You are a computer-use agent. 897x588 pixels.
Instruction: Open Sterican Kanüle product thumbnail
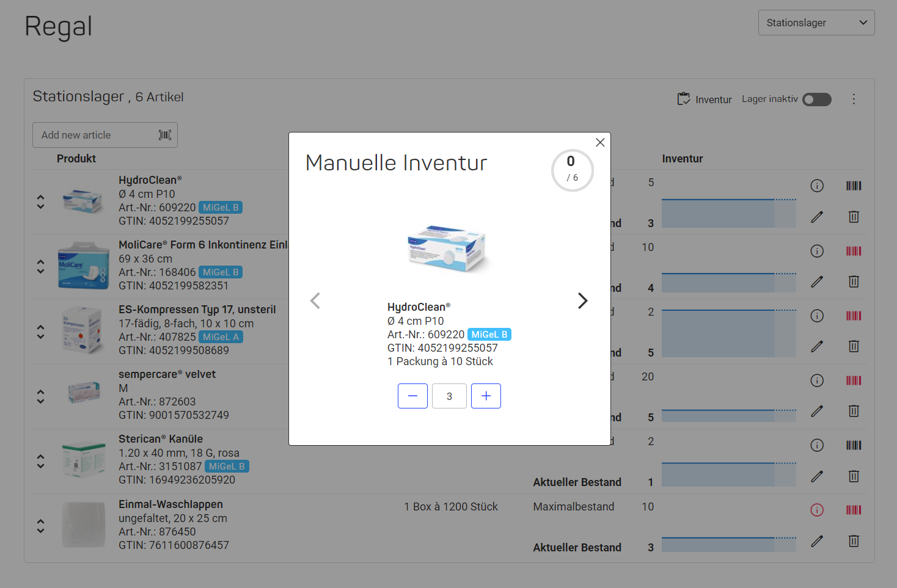[84, 460]
